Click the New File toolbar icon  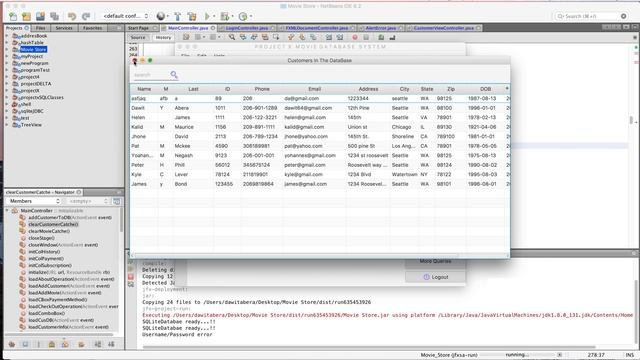tap(13, 16)
